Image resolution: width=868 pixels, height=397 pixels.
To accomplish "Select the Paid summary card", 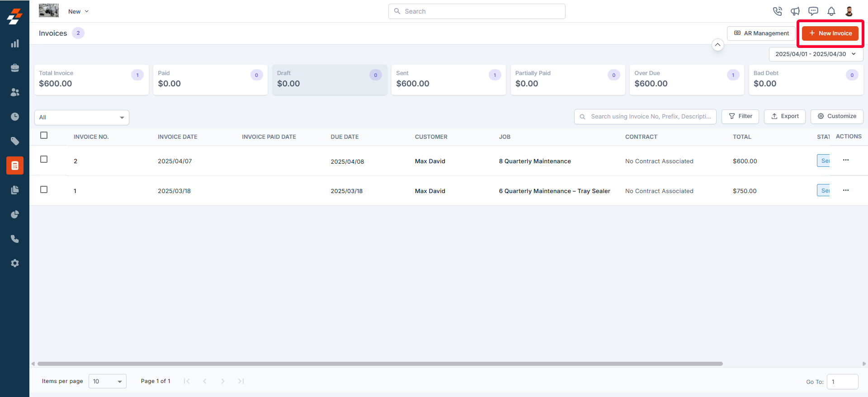I will click(210, 80).
